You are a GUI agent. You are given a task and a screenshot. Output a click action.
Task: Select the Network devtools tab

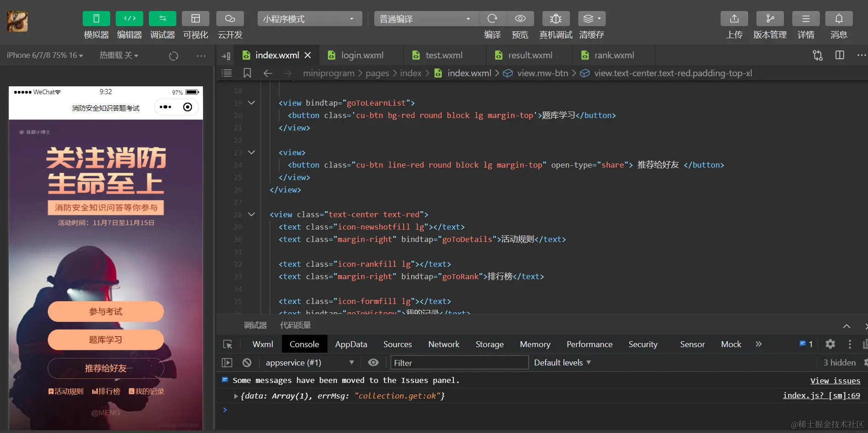[443, 344]
